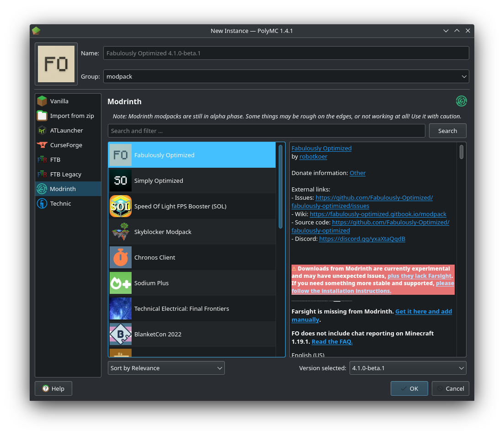The image size is (504, 436).
Task: Open the Sort by Relevance dropdown
Action: [x=166, y=368]
